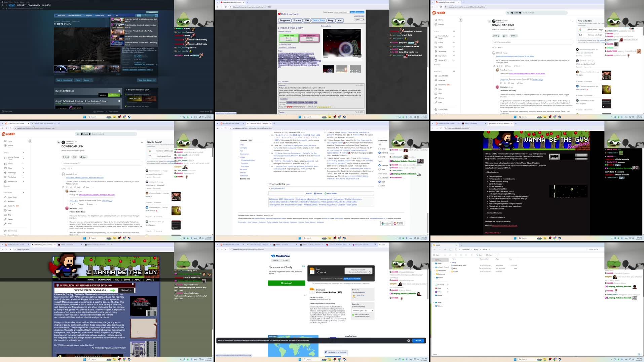
Task: Open the View dropdown in File Explorer
Action: pos(489,255)
